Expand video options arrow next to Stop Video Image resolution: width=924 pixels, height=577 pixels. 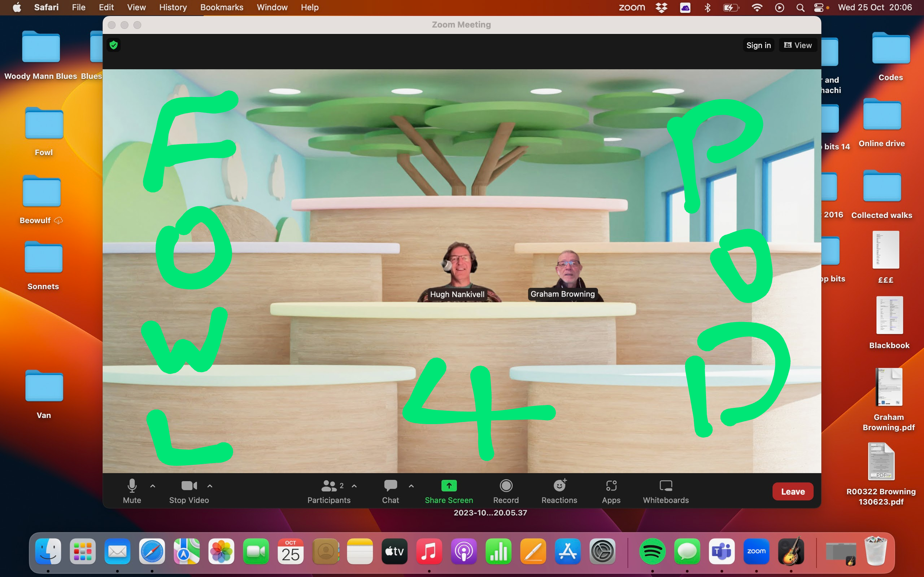[x=210, y=486]
